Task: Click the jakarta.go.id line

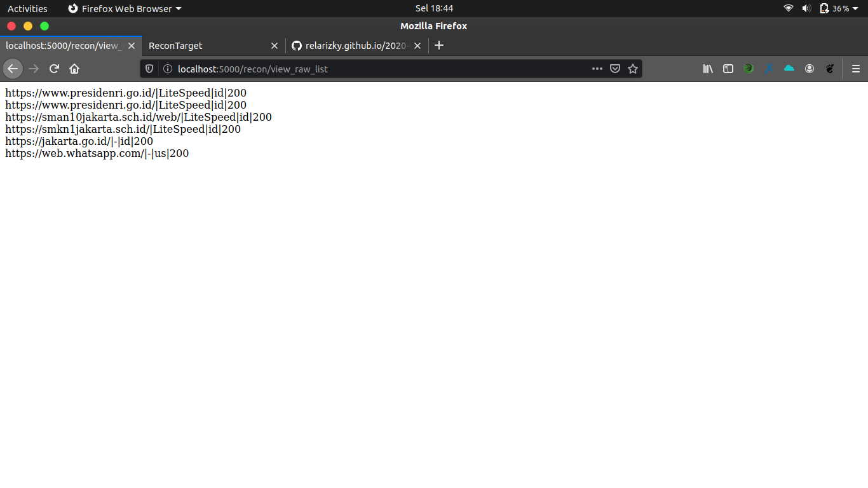Action: coord(79,141)
